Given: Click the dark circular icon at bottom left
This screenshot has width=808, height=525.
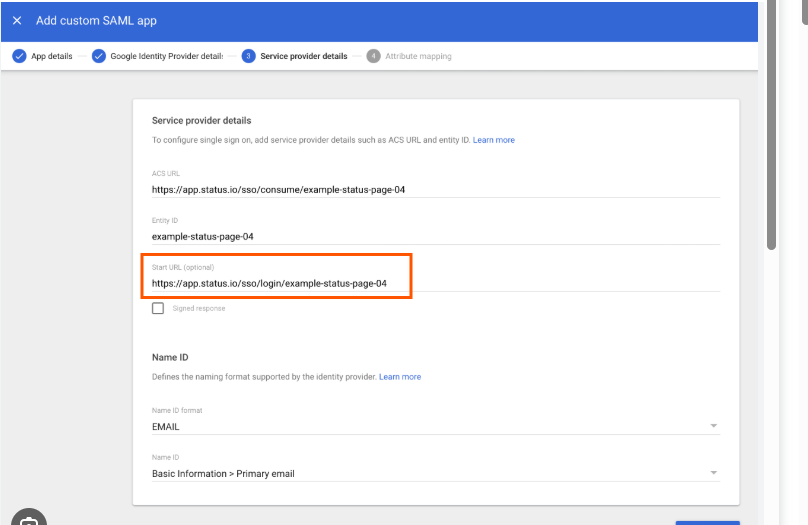Looking at the screenshot, I should pos(28,519).
